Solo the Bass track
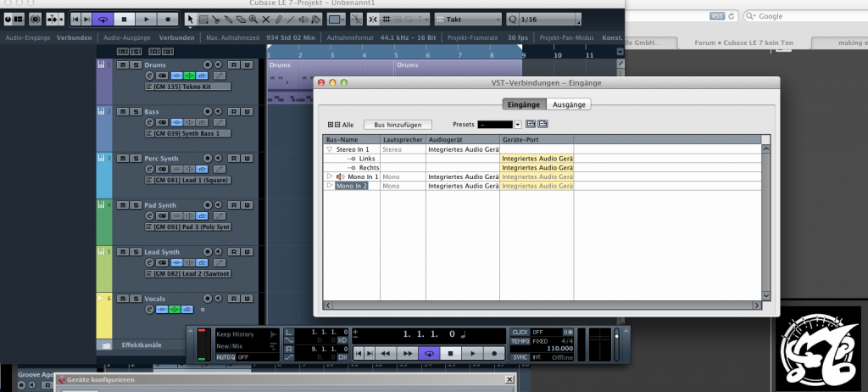The image size is (868, 392). pyautogui.click(x=135, y=111)
